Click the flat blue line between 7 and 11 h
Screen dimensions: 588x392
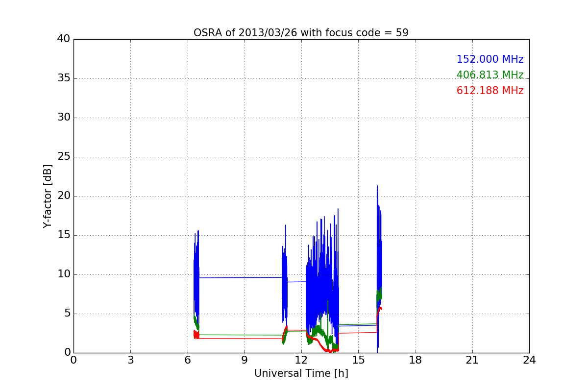coord(240,278)
